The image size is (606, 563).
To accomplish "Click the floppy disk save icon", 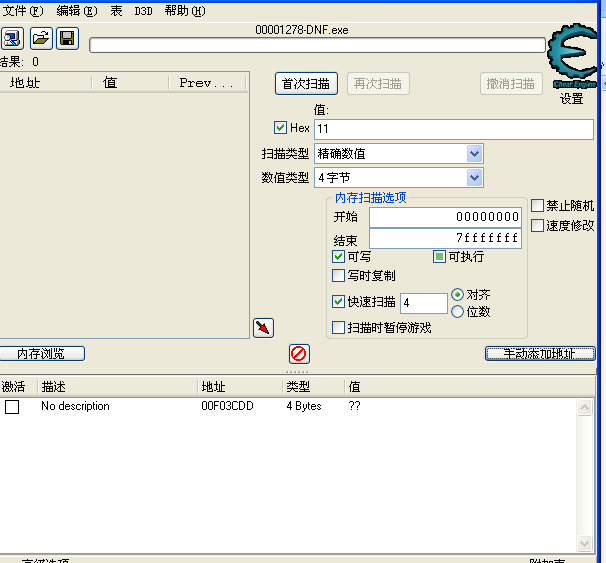I will pos(68,39).
